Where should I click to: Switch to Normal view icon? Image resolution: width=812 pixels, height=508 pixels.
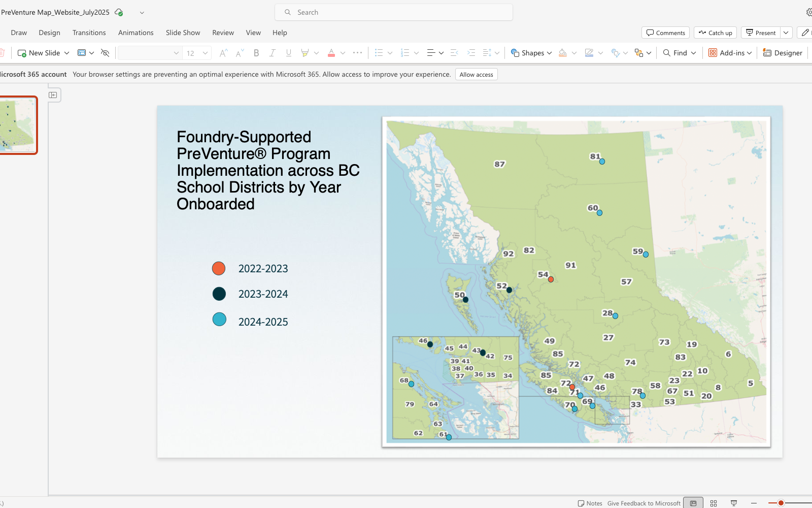(693, 503)
